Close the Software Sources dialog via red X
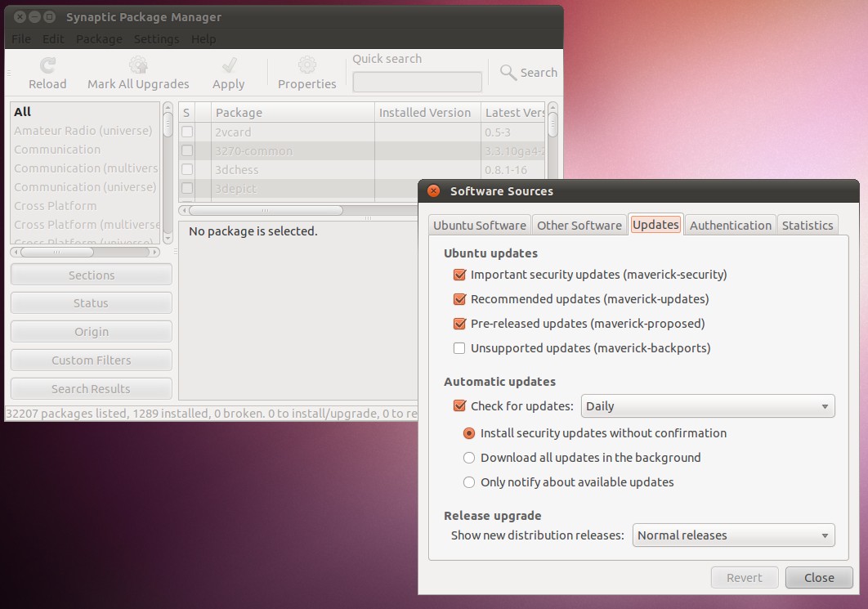 point(434,191)
